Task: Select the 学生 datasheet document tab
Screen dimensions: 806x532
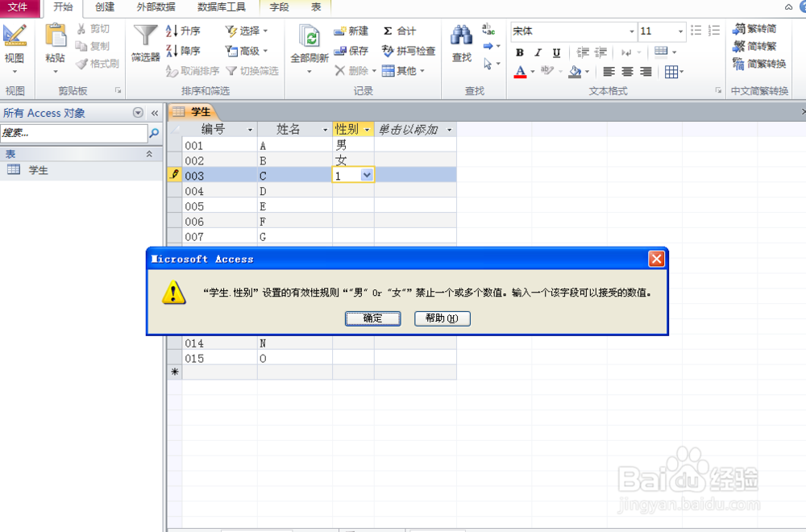Action: click(x=193, y=112)
